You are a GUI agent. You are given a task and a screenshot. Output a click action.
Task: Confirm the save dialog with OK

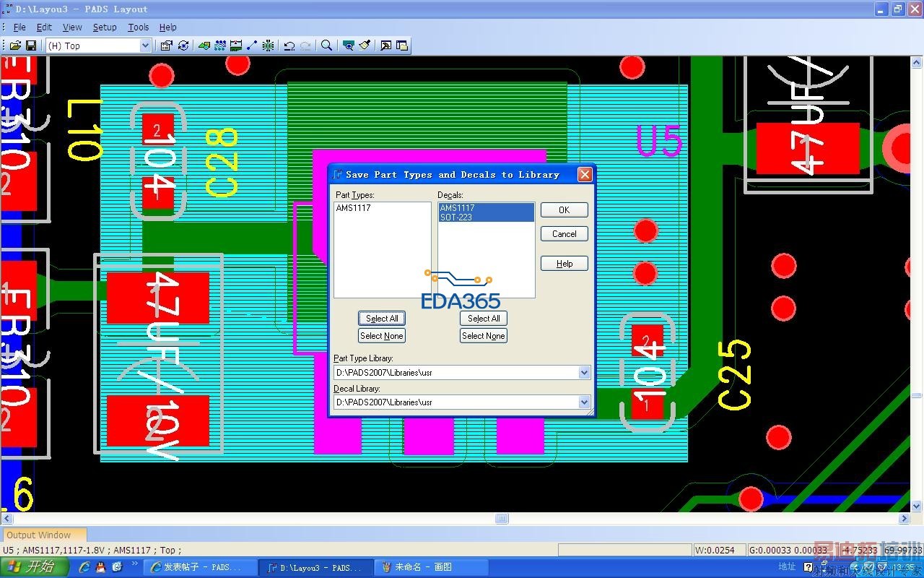[565, 210]
